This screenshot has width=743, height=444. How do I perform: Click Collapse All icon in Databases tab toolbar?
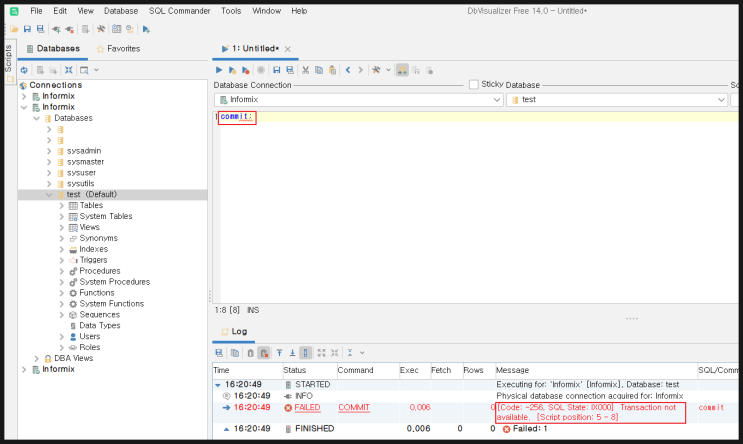69,70
